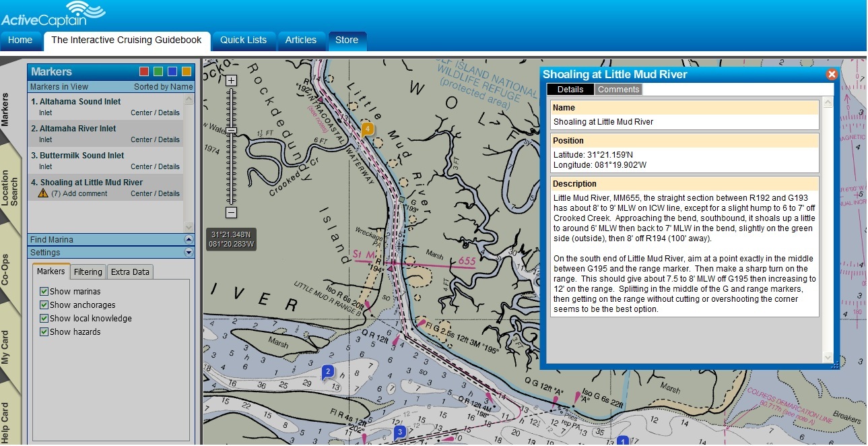
Task: Click the marker list scroll down arrow
Action: point(189,227)
